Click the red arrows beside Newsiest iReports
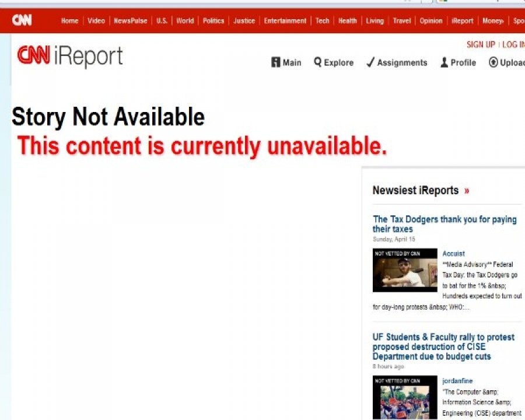The width and height of the screenshot is (525, 420). tap(467, 191)
